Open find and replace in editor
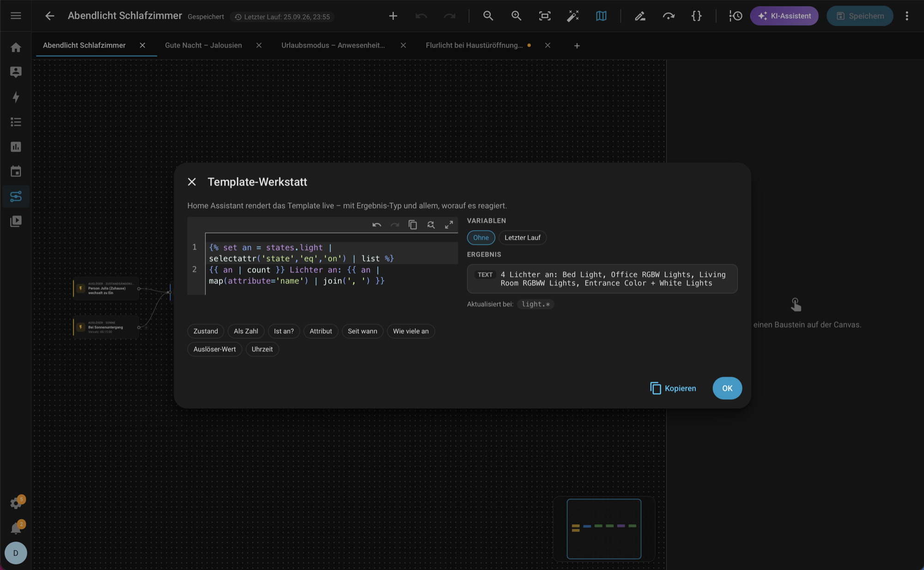Image resolution: width=924 pixels, height=570 pixels. point(431,225)
